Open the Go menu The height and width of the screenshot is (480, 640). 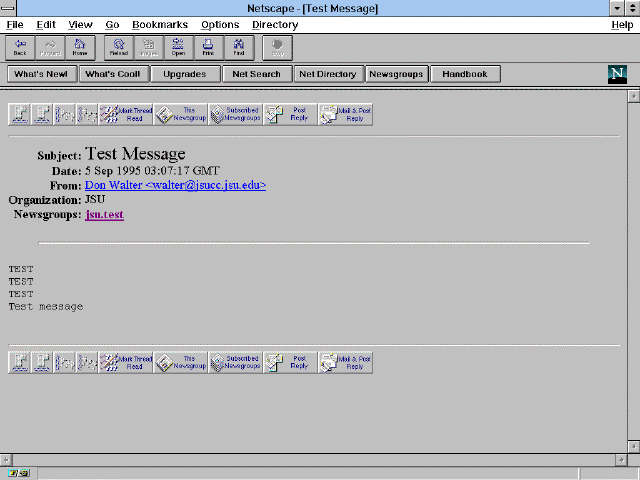click(x=112, y=25)
